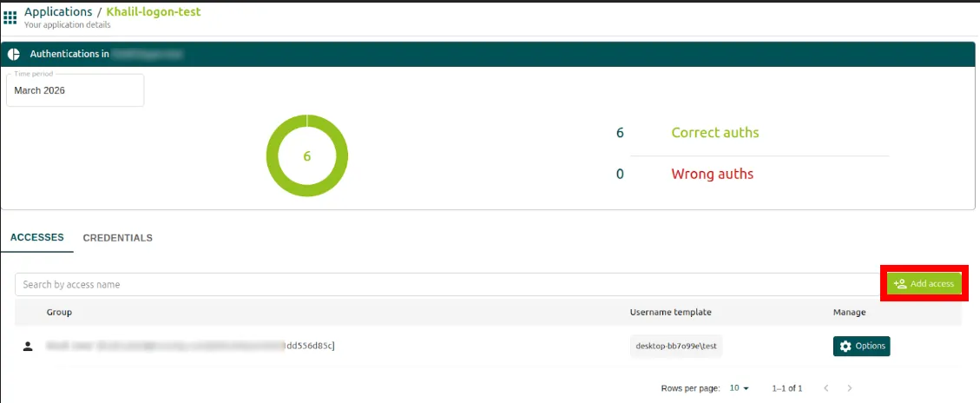Switch to the CREDENTIALS tab
This screenshot has height=403, width=980.
pos(117,238)
